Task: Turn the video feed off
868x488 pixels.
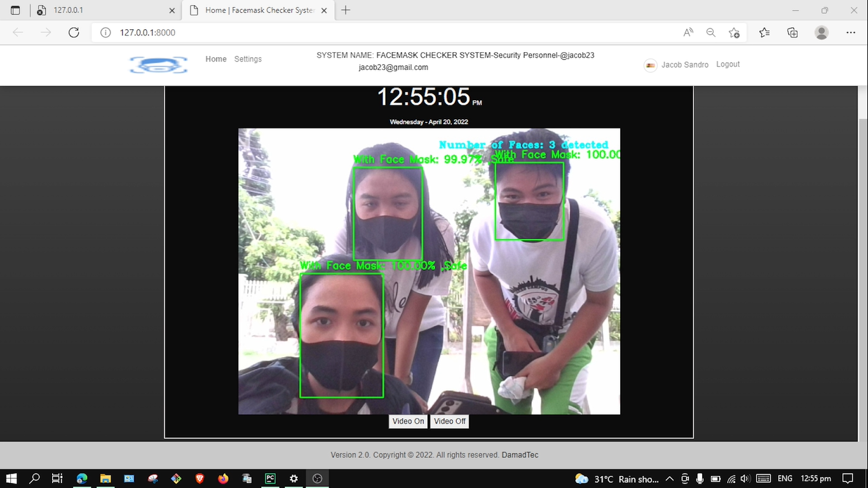Action: pos(450,421)
